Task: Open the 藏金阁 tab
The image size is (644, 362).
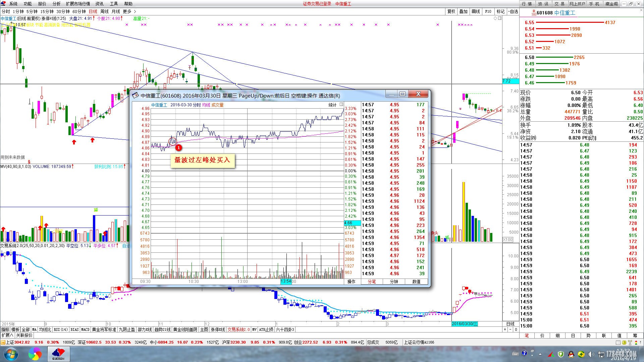Action: (x=611, y=4)
